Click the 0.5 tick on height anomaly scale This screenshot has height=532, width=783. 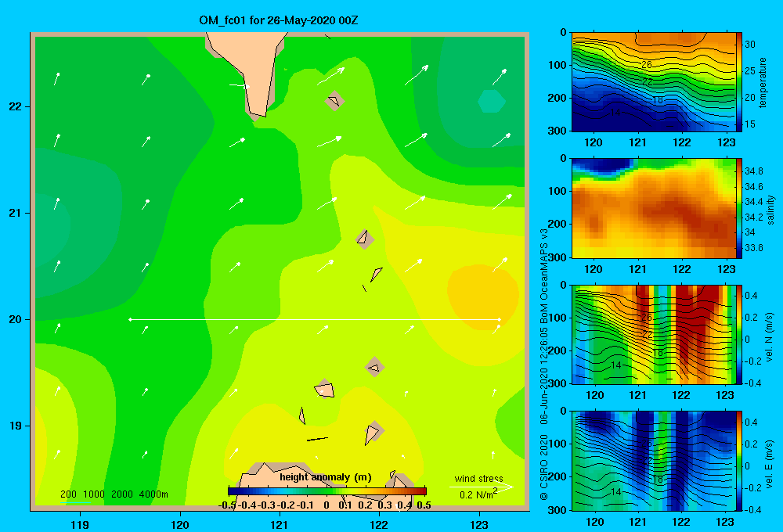pos(424,505)
